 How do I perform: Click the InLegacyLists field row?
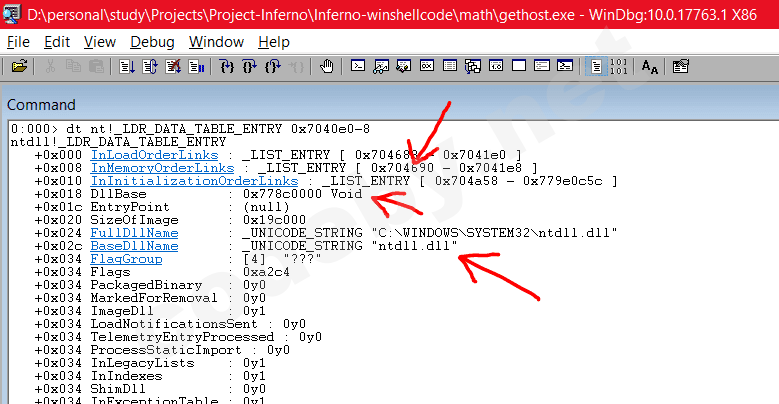pos(151,363)
